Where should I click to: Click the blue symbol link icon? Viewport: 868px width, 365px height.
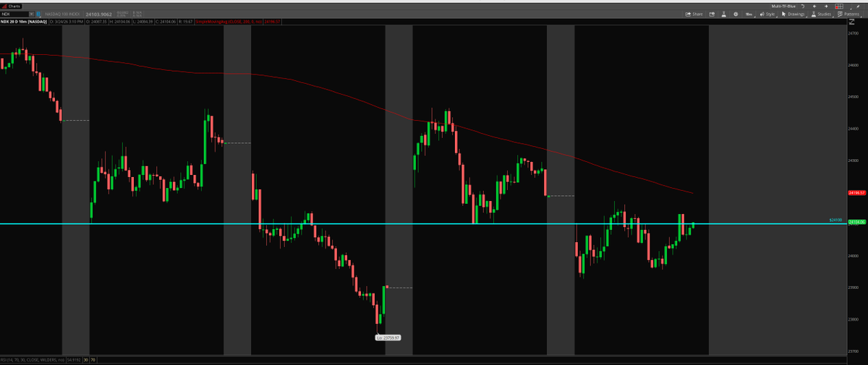(x=38, y=14)
